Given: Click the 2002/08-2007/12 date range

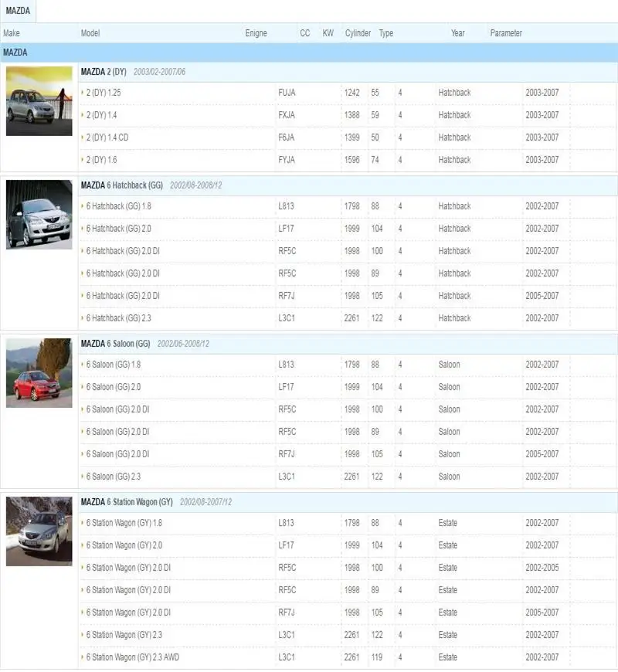Looking at the screenshot, I should [x=205, y=501].
